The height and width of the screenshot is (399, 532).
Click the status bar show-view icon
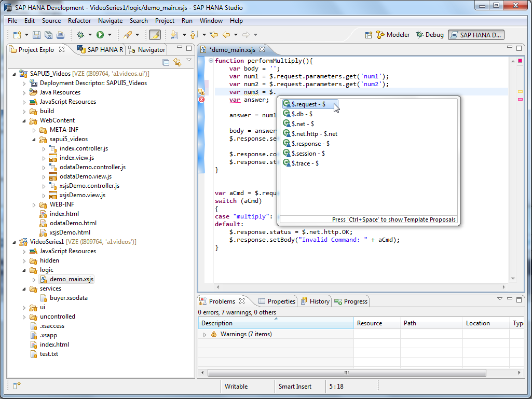(x=16, y=386)
